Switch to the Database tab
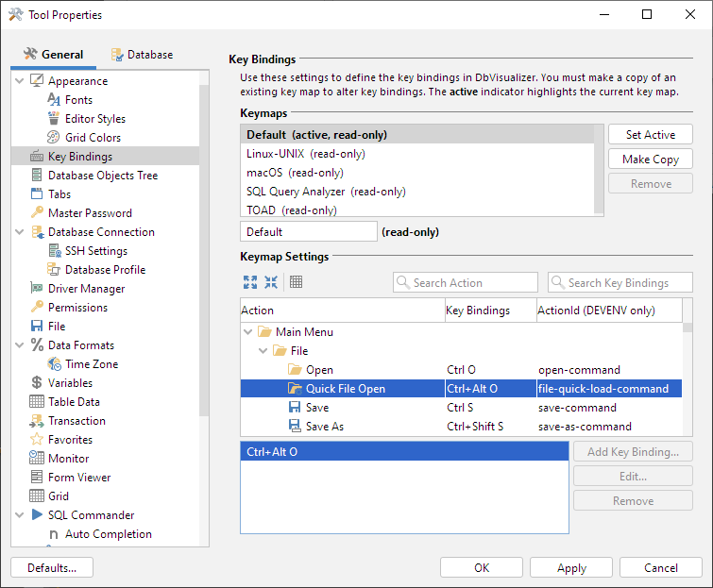This screenshot has height=588, width=713. (142, 55)
